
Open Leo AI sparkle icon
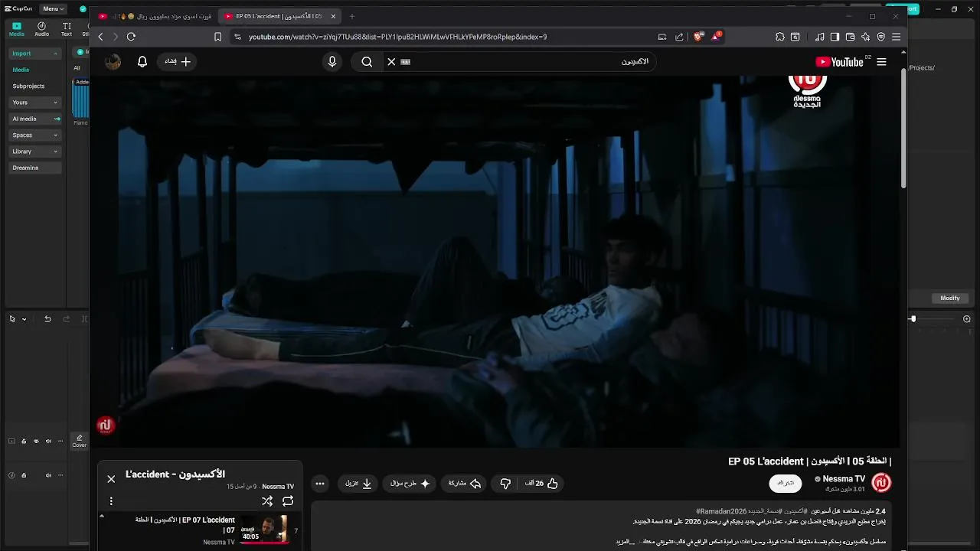(866, 37)
